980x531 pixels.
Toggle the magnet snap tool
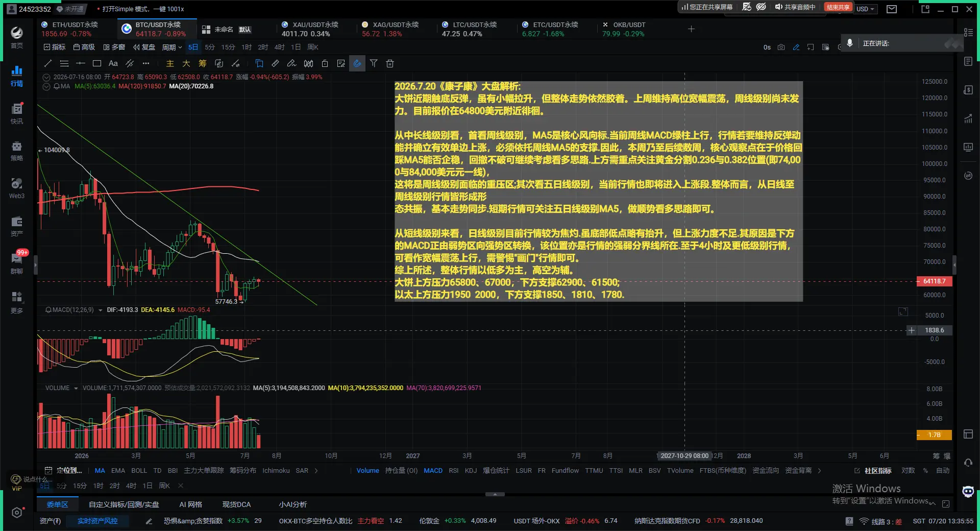(357, 63)
